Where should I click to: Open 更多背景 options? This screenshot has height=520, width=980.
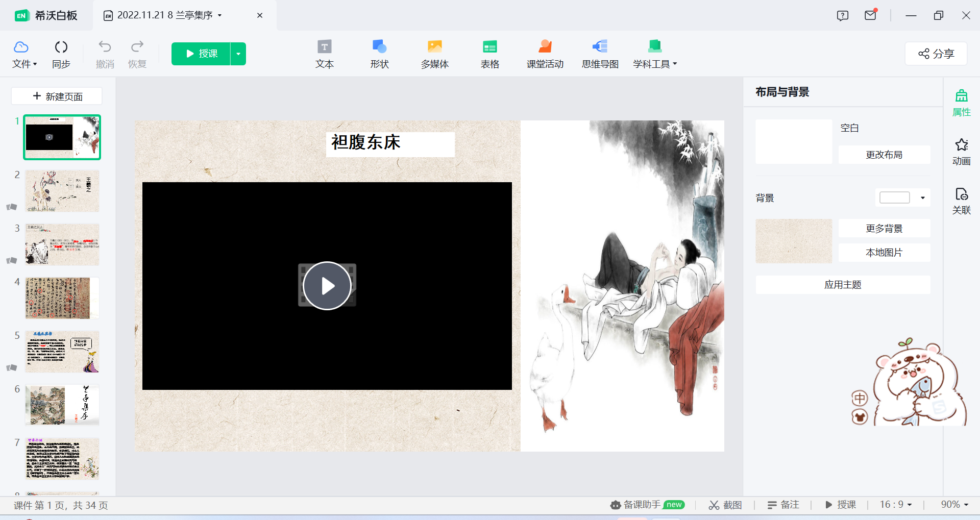pos(884,228)
